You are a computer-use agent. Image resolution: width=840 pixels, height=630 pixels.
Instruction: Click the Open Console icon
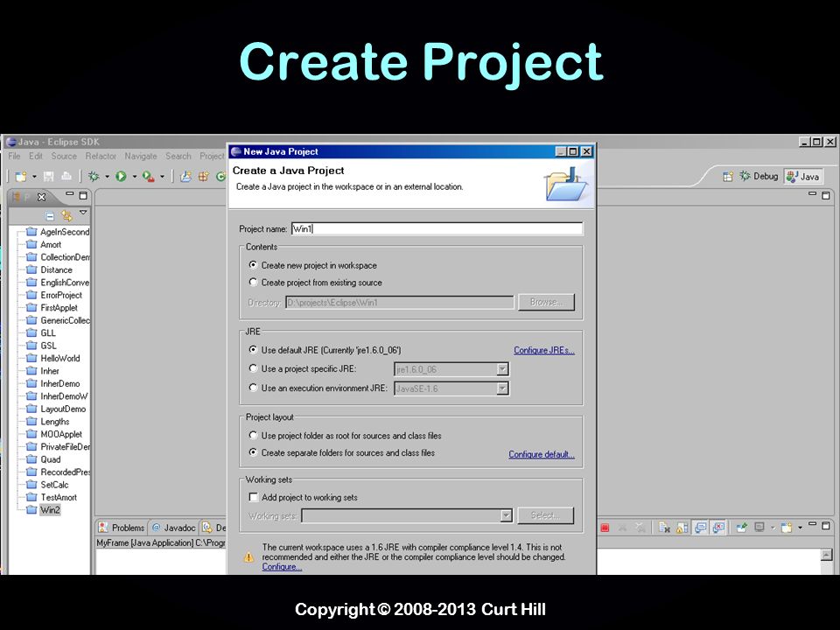coord(787,528)
